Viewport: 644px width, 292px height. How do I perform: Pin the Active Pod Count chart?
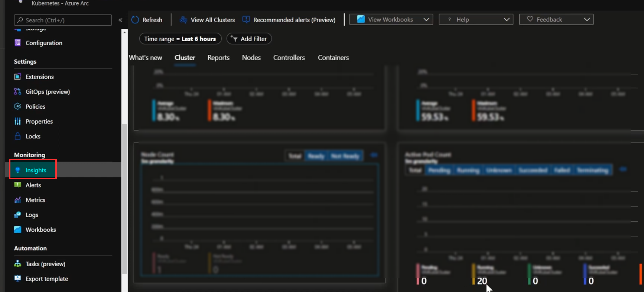click(623, 170)
